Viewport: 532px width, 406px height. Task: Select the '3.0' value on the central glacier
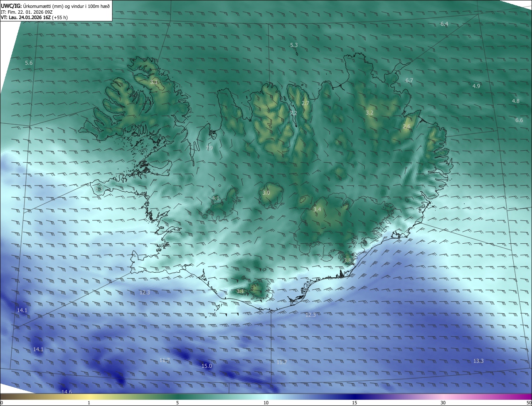(x=266, y=193)
